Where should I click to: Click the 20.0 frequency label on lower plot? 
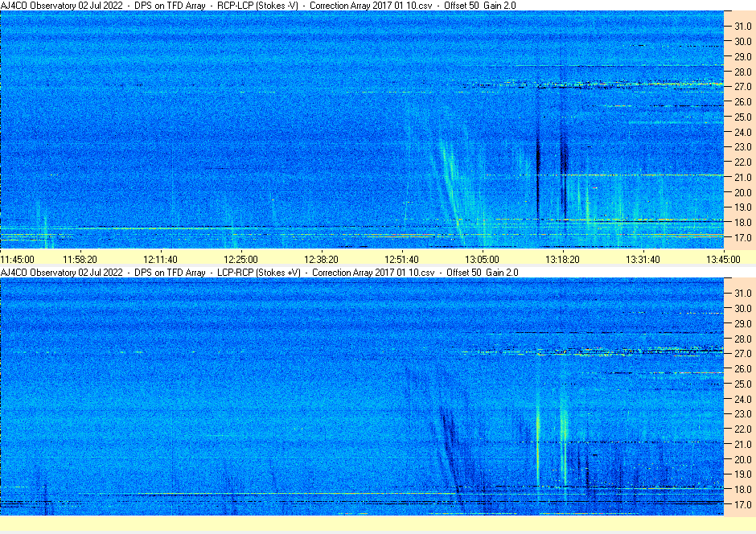point(742,459)
